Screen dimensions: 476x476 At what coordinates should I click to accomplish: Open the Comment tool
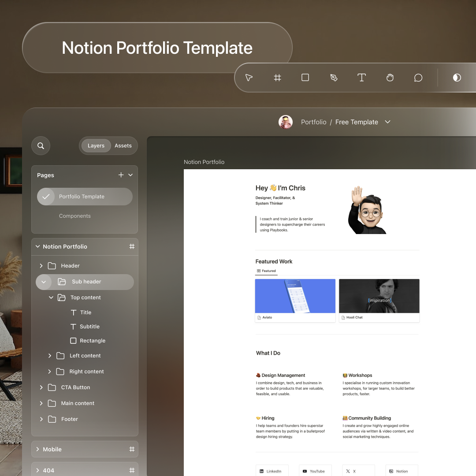coord(418,78)
